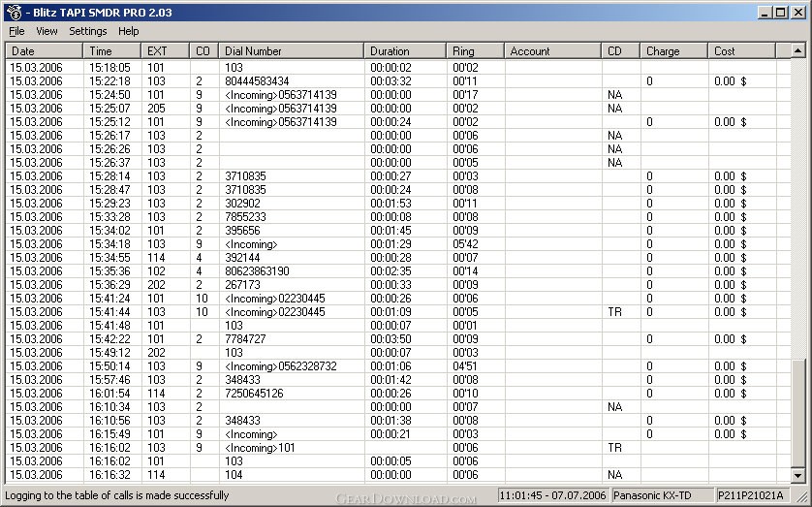Select the 16:16:02 call from extension 101
Viewport: 812px width, 507px height.
[399, 460]
